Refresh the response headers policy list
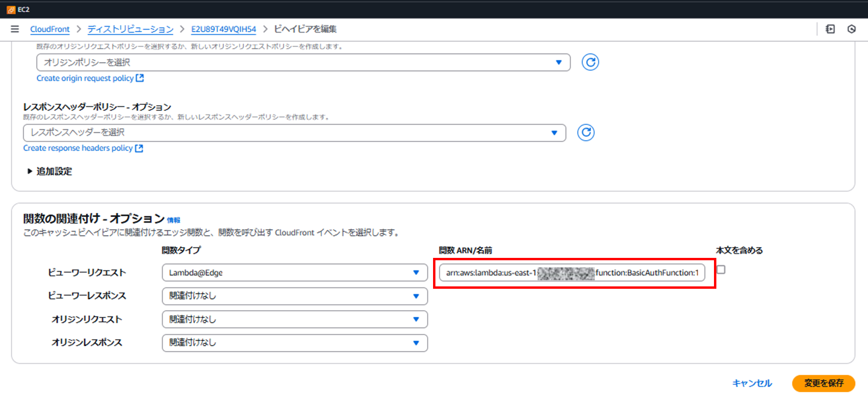Screen dimensions: 868x398 [x=586, y=133]
